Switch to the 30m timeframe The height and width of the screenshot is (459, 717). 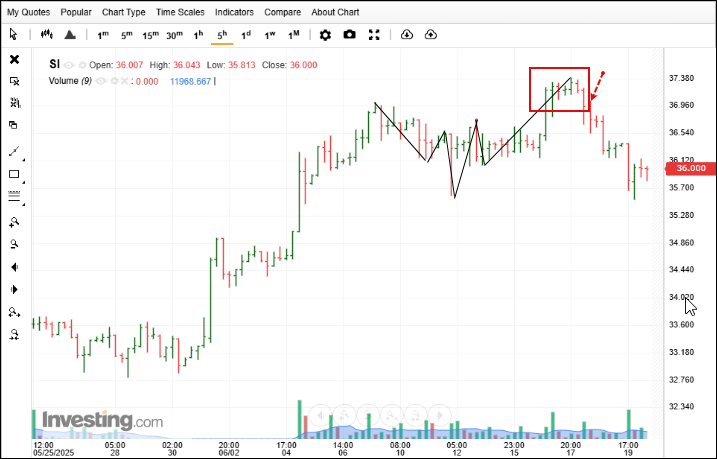(174, 35)
